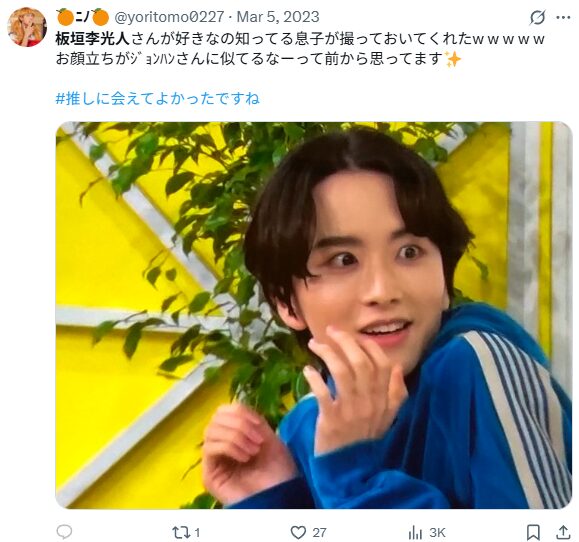
Task: Click the like count 27
Action: (319, 532)
